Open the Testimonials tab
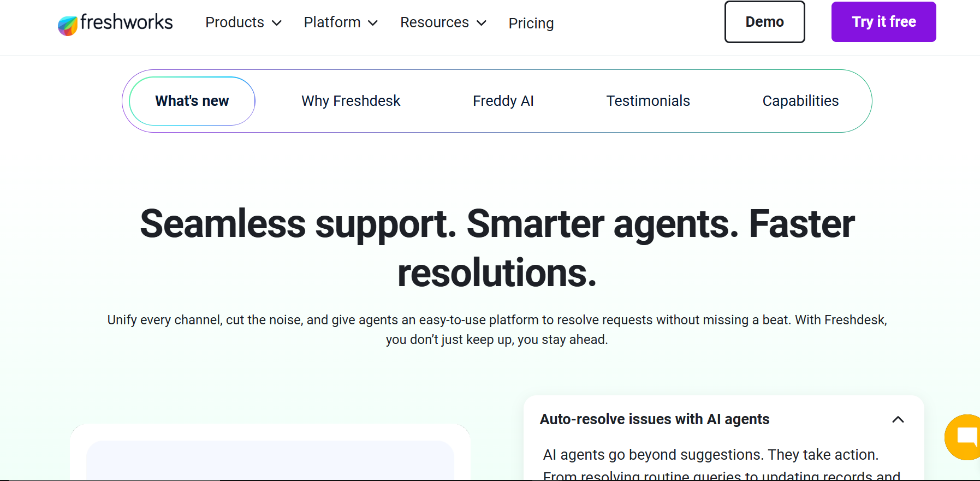The height and width of the screenshot is (481, 980). (648, 101)
